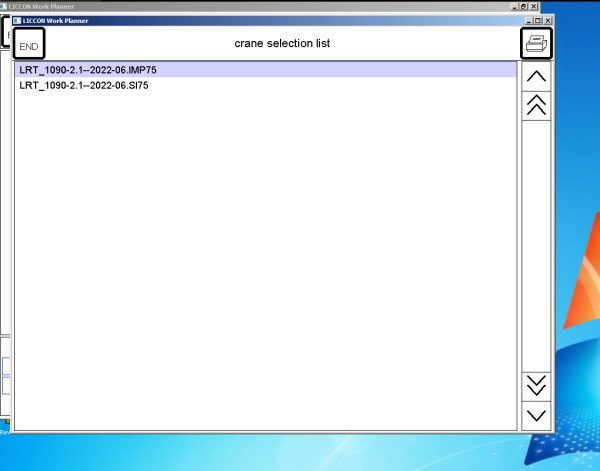Close the background LICCON Work Planner window
This screenshot has height=471, width=600.
click(534, 7)
